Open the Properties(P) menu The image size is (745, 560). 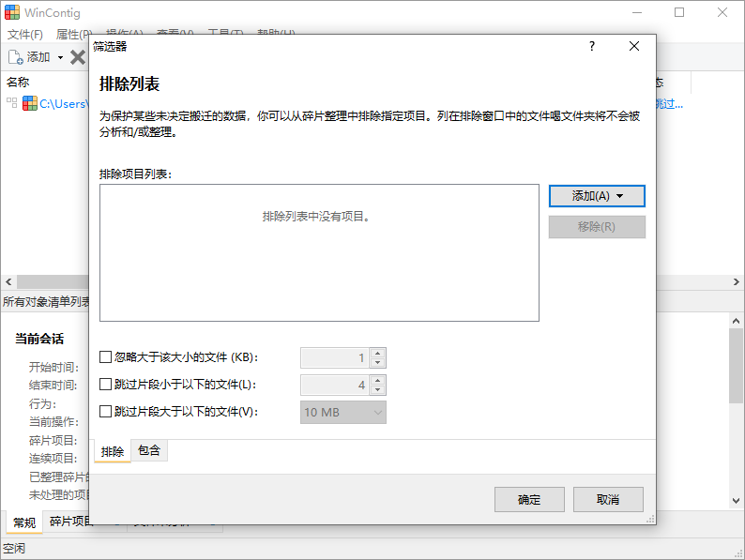tap(73, 35)
